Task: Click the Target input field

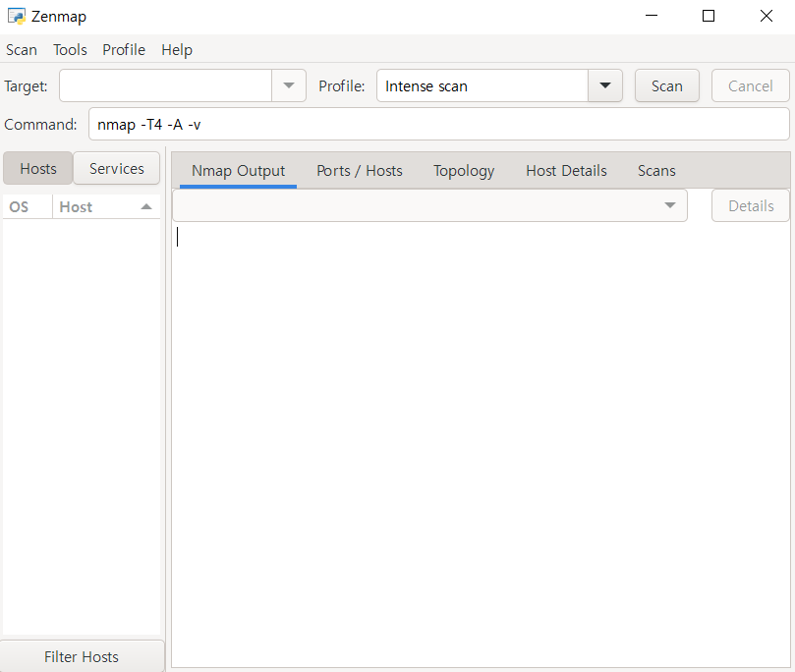Action: [x=166, y=85]
